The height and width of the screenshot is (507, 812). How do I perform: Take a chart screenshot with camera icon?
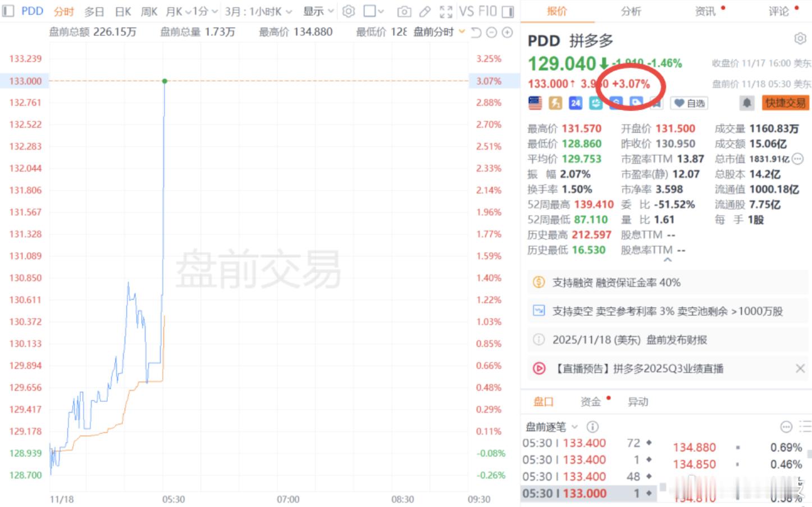(404, 11)
